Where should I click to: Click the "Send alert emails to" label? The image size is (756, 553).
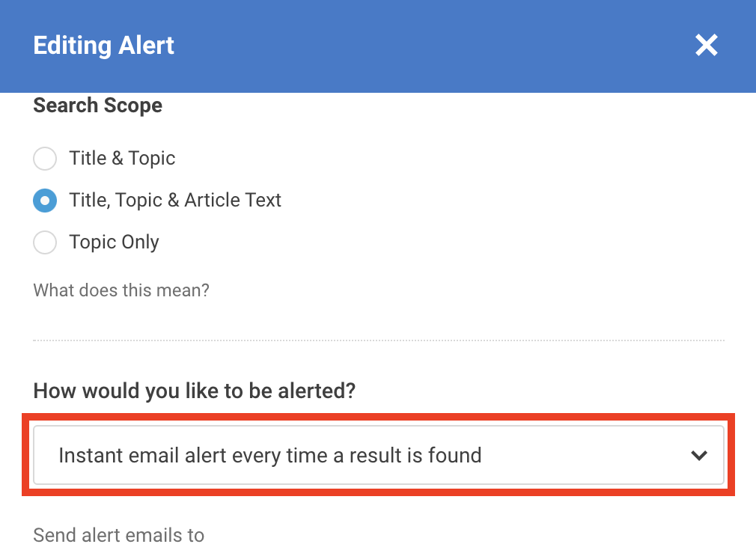click(119, 535)
